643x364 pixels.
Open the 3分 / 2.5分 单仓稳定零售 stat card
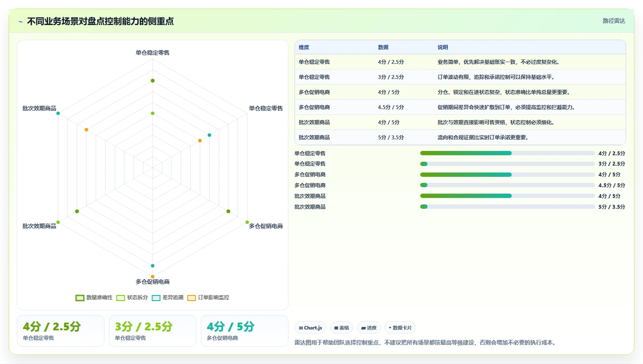point(152,331)
